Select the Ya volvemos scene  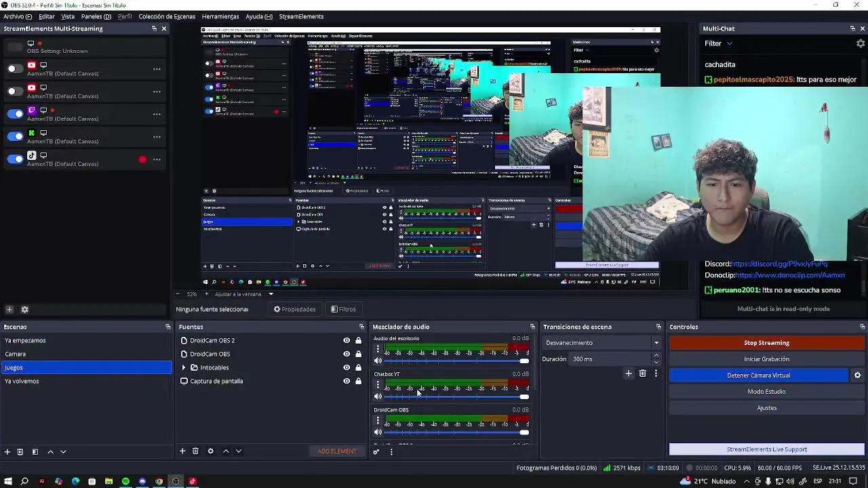86,381
